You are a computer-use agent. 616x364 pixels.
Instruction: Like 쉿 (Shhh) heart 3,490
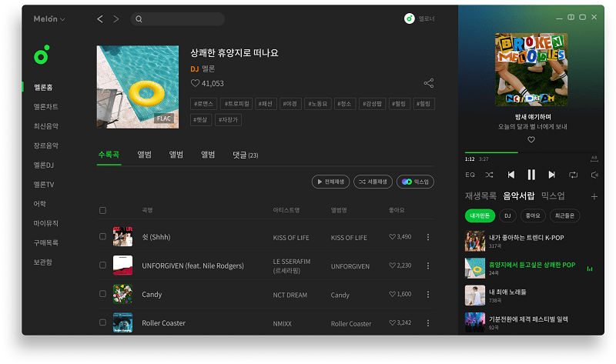point(392,237)
